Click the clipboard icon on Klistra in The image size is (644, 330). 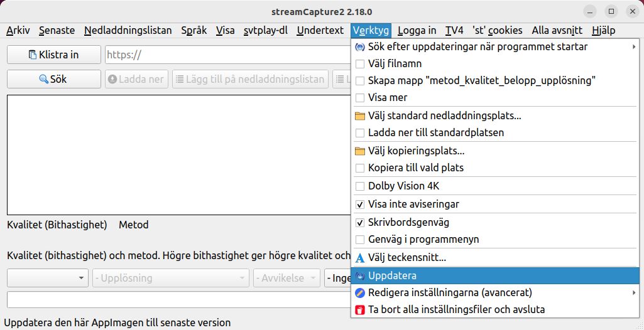pyautogui.click(x=33, y=55)
